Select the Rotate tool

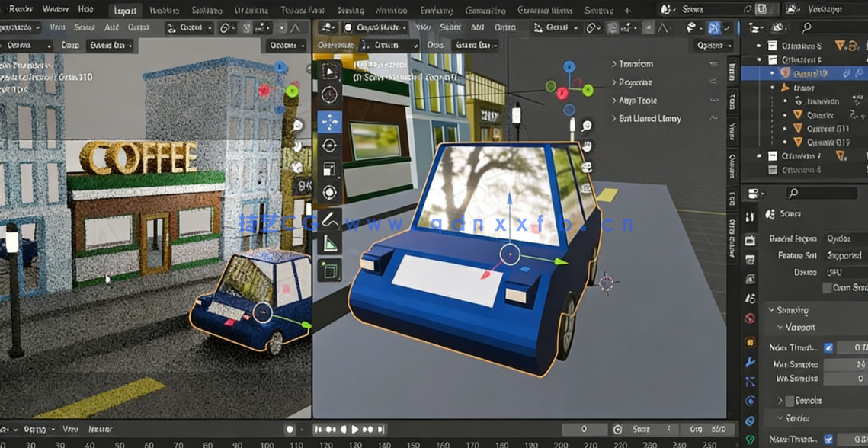pos(329,146)
